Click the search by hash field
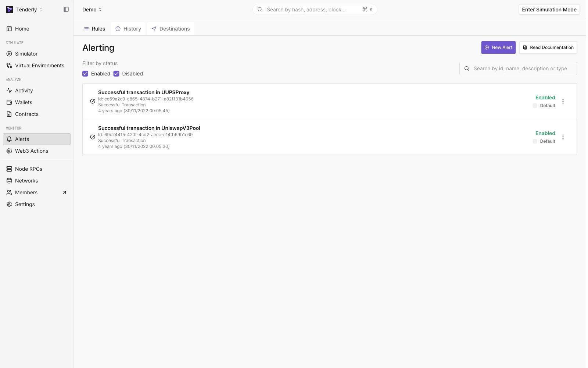This screenshot has height=368, width=588. point(315,10)
